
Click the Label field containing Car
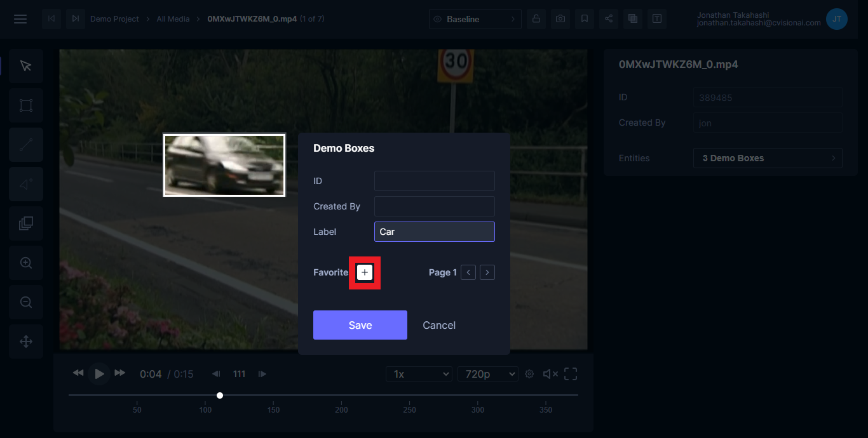point(435,232)
